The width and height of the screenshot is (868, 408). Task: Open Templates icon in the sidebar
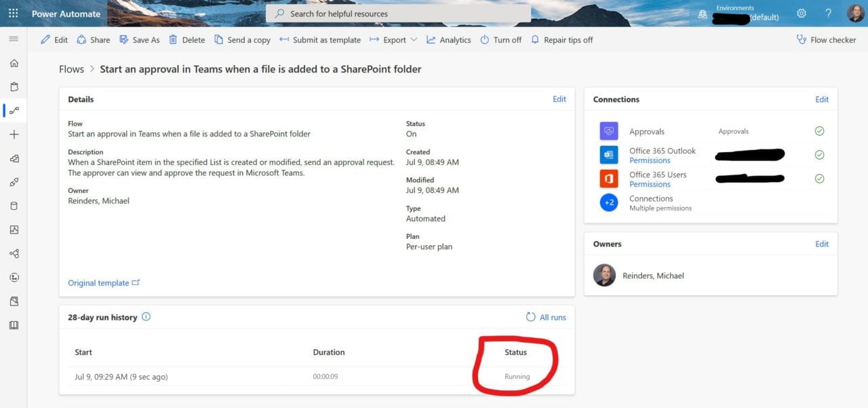click(x=14, y=158)
